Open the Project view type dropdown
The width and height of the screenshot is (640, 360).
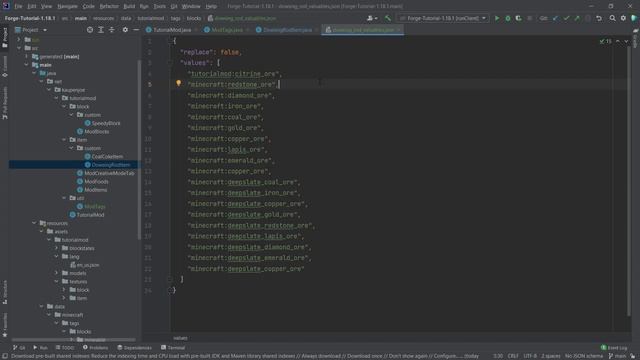tap(31, 30)
